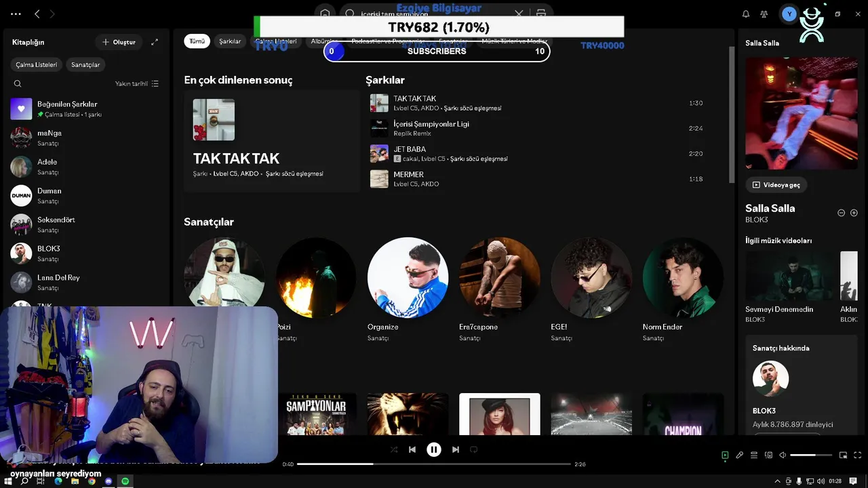Open Seksendört in the library

point(86,224)
